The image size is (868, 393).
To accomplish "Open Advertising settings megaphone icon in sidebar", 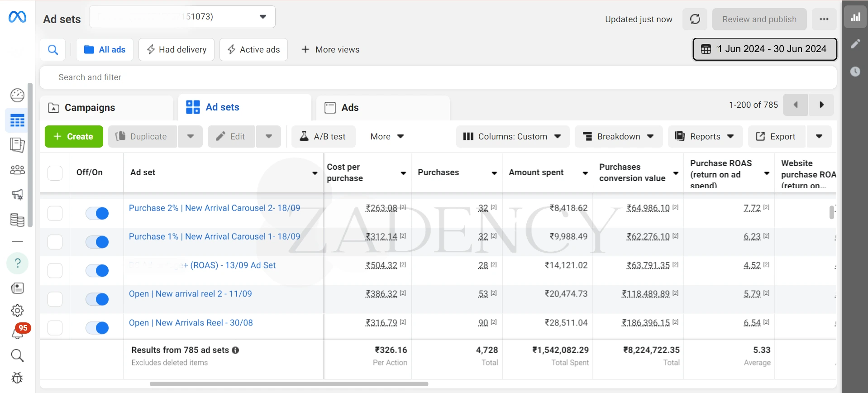I will click(17, 195).
